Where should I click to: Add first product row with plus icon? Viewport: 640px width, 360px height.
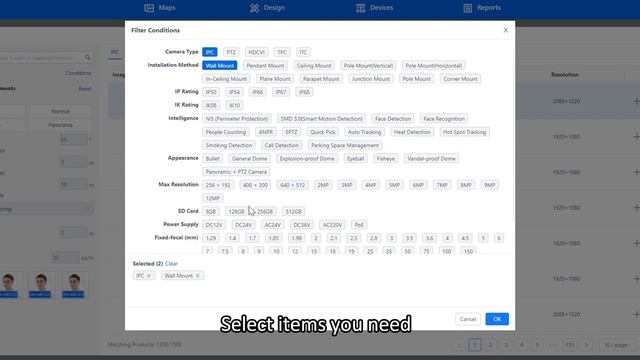coord(636,101)
